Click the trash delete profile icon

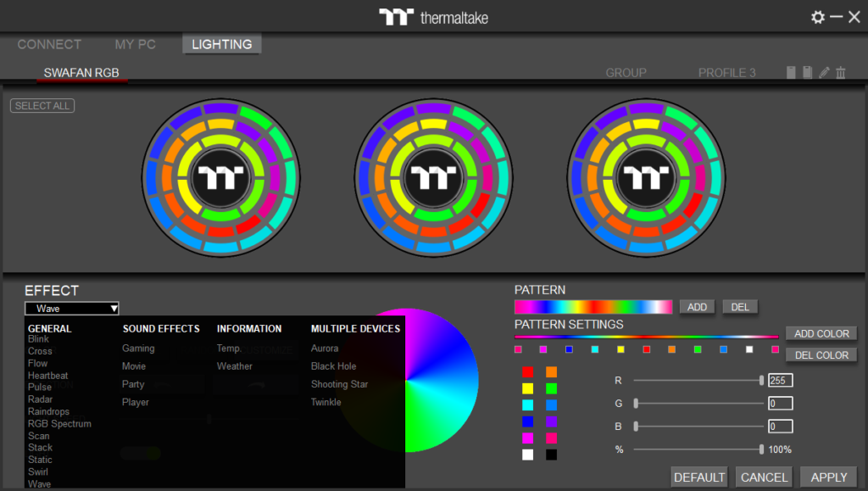841,73
